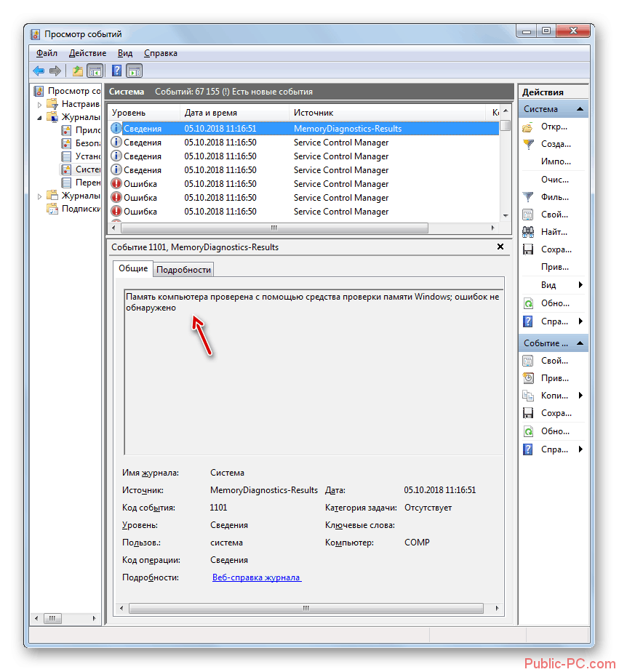
Task: Select the first Ошибка event row
Action: [218, 184]
